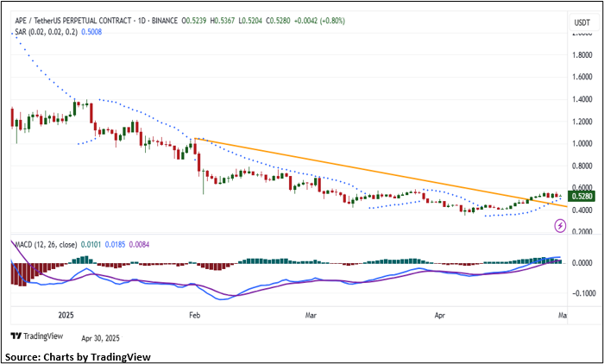
Task: Click the Apr 30, 2025 date text
Action: [x=101, y=339]
